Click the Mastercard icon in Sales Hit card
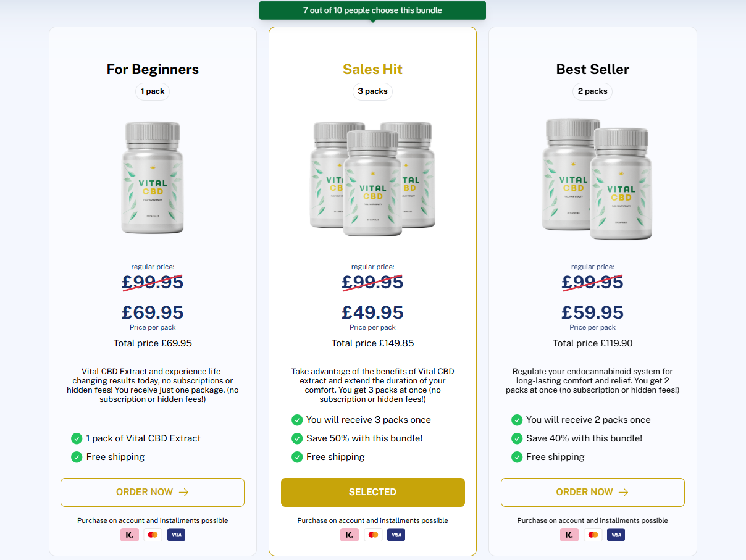Screen dimensions: 746x560 pyautogui.click(x=373, y=535)
